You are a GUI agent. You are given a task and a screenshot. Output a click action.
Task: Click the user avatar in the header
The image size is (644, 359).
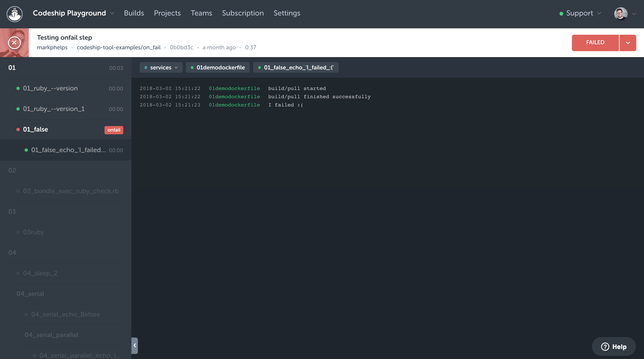[x=621, y=14]
